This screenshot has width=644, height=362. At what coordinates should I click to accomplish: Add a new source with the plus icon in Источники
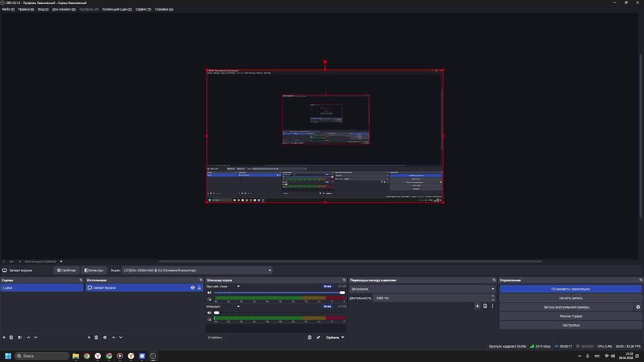(89, 337)
